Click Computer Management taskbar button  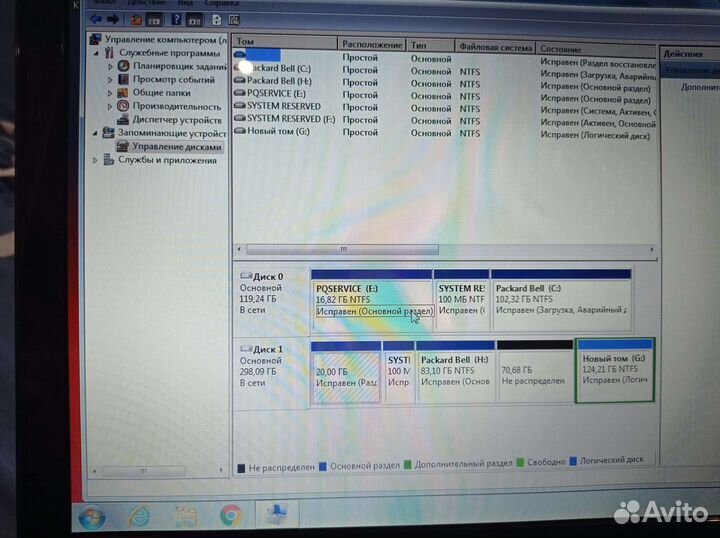(x=277, y=514)
